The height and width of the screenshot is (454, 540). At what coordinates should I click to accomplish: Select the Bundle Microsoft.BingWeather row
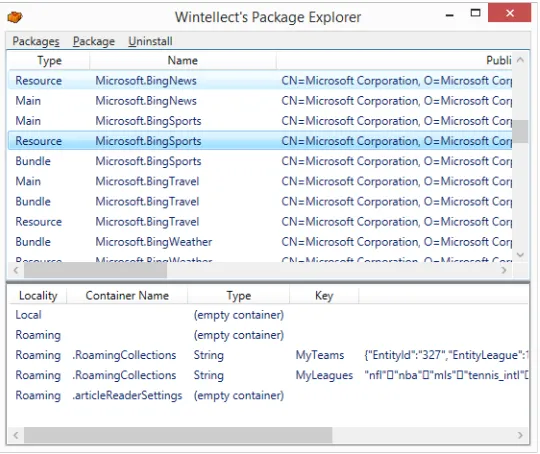tap(260, 242)
